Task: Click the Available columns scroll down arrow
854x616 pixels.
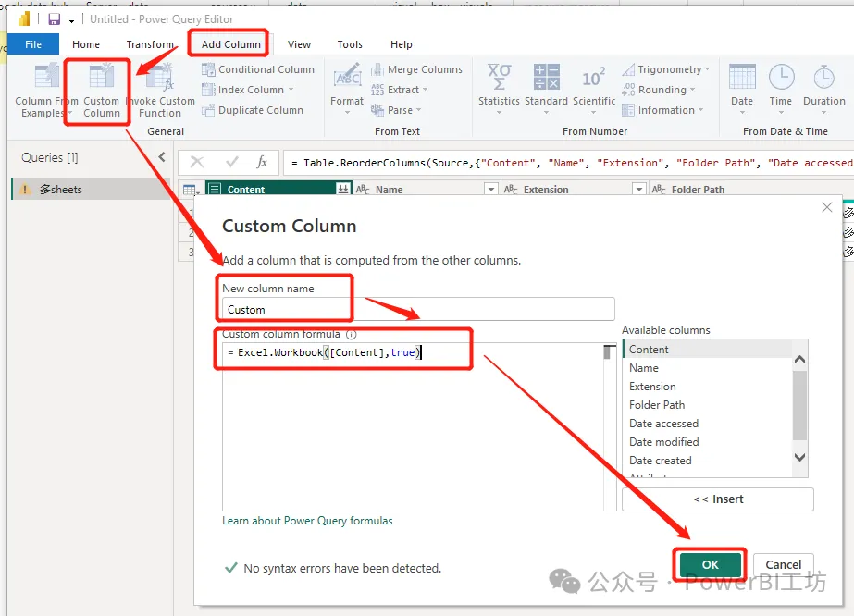Action: 799,458
